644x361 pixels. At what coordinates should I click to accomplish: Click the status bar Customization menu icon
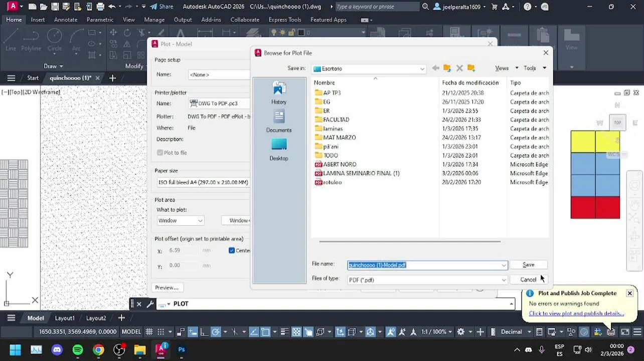coord(637,332)
